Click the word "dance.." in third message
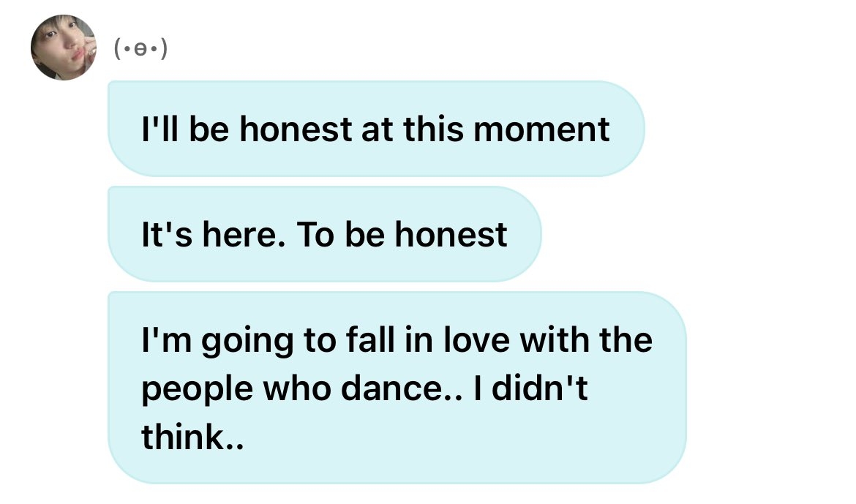Image resolution: width=856 pixels, height=504 pixels. coord(401,388)
